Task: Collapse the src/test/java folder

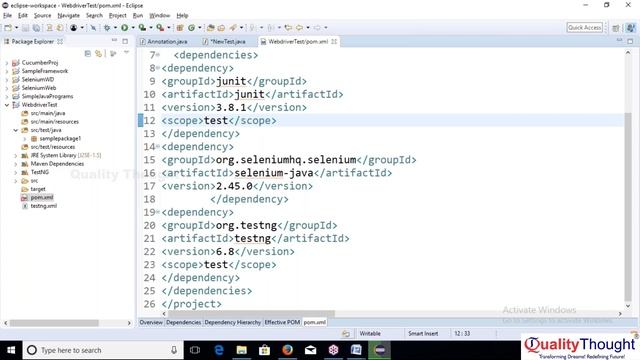Action: point(16,130)
